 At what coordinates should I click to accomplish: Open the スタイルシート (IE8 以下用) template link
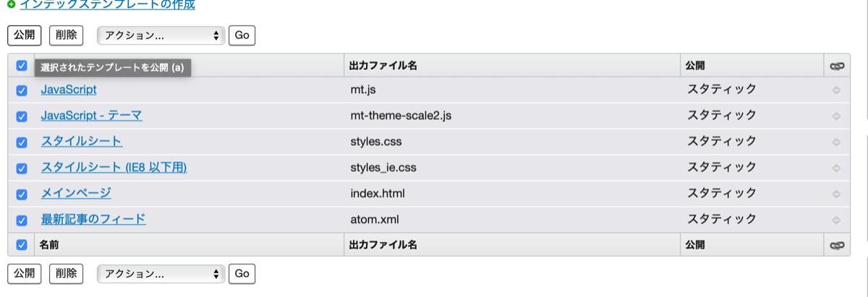(114, 167)
